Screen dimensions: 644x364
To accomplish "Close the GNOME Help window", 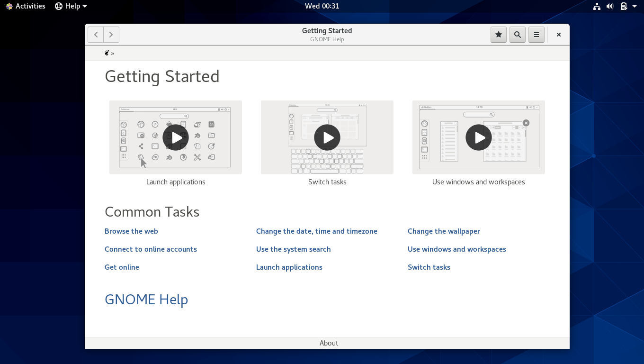I will pyautogui.click(x=559, y=35).
